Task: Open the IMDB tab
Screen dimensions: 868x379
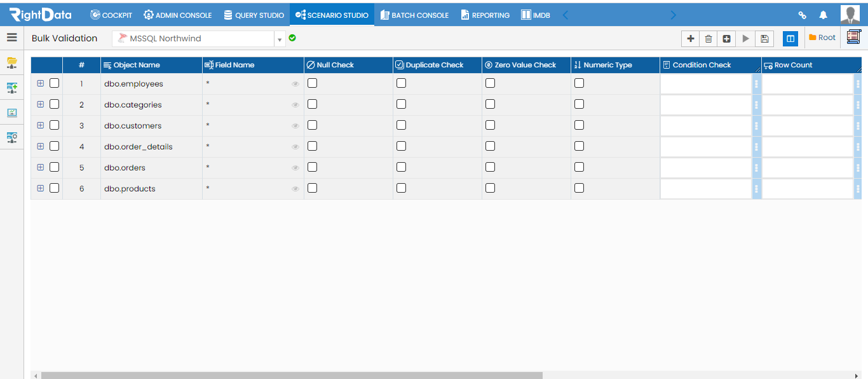Action: coord(536,15)
